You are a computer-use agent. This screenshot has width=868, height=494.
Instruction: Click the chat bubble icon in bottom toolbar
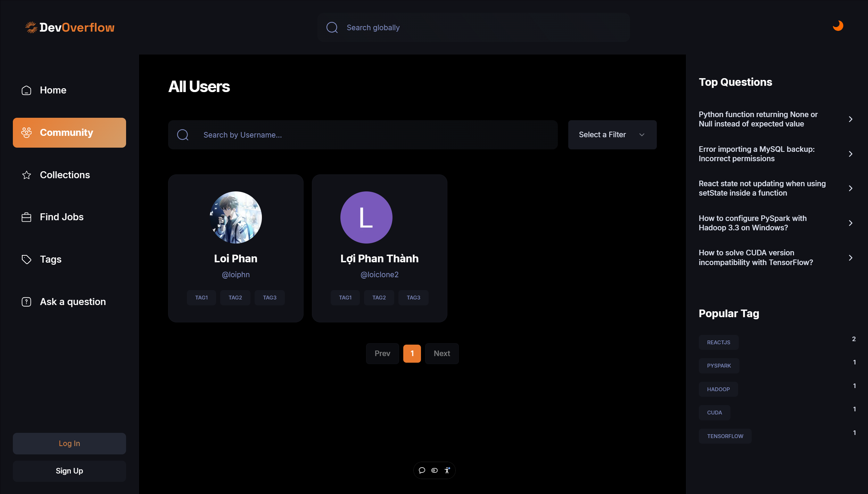click(x=422, y=470)
